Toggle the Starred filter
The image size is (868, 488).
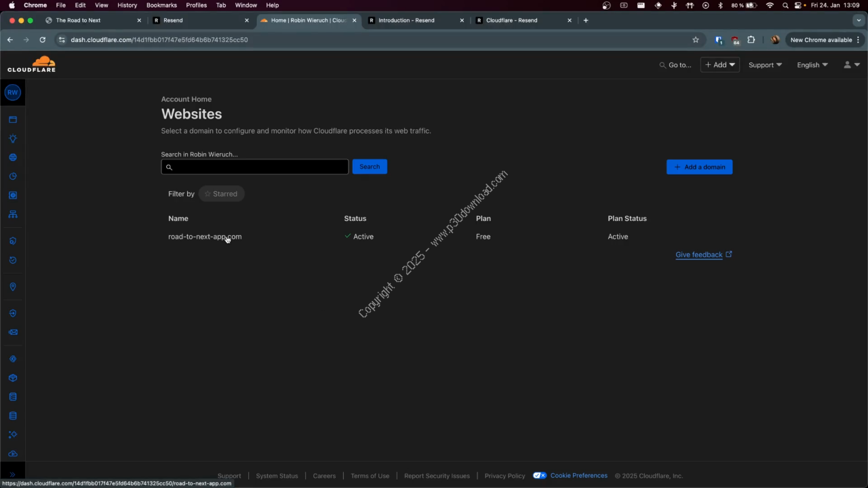[221, 194]
